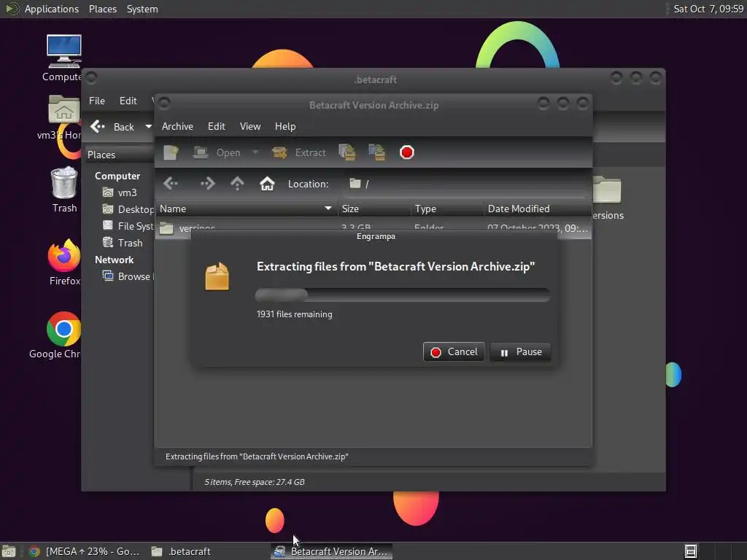This screenshot has width=747, height=560.
Task: Click the show desktop icon in taskbar
Action: (x=9, y=551)
